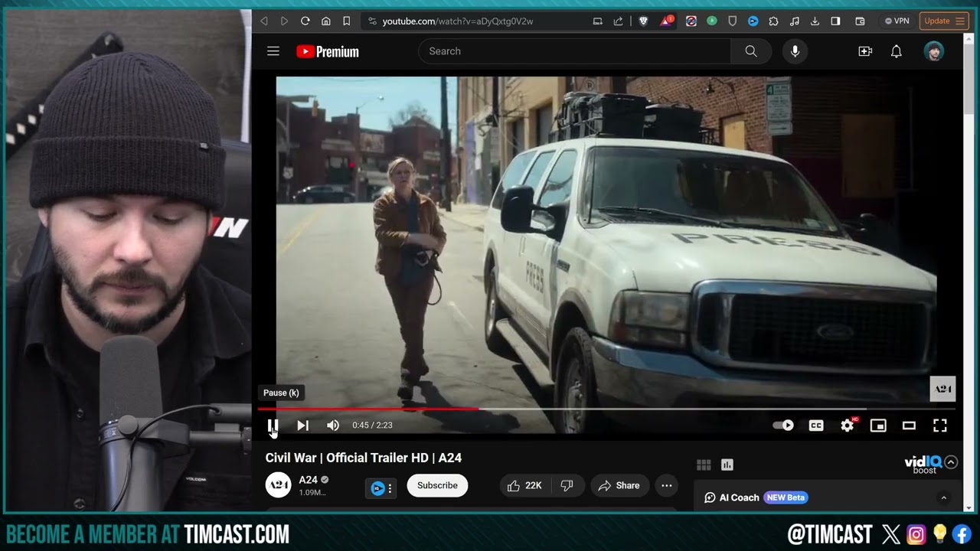Open video quality settings gear
The image size is (980, 551).
point(847,425)
